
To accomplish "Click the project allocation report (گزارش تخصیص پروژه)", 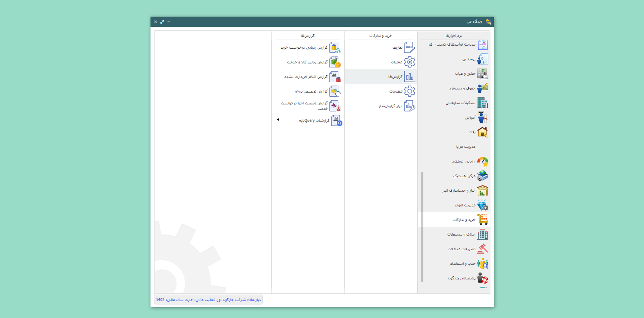I will (311, 91).
